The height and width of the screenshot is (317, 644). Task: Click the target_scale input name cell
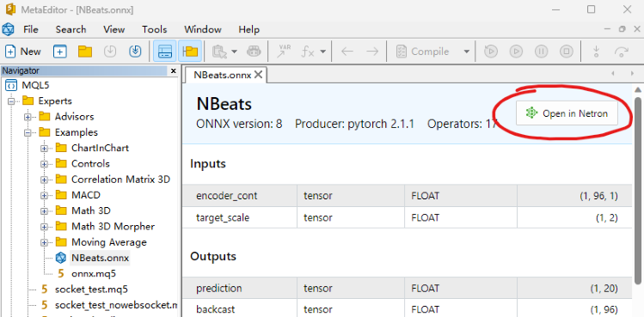coord(240,217)
